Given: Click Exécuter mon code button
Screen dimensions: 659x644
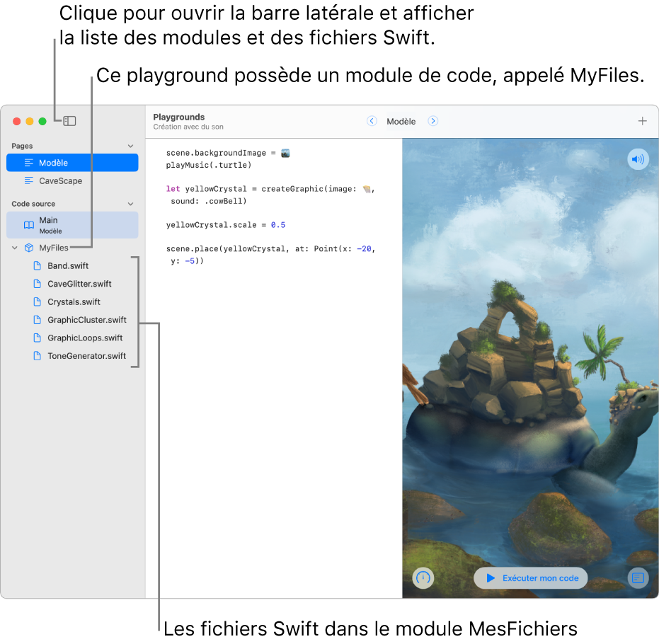Looking at the screenshot, I should [530, 578].
